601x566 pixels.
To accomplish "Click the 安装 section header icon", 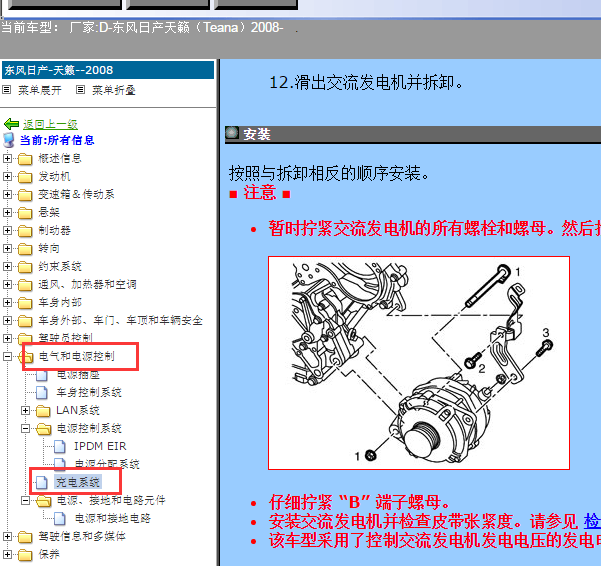I will pos(232,133).
